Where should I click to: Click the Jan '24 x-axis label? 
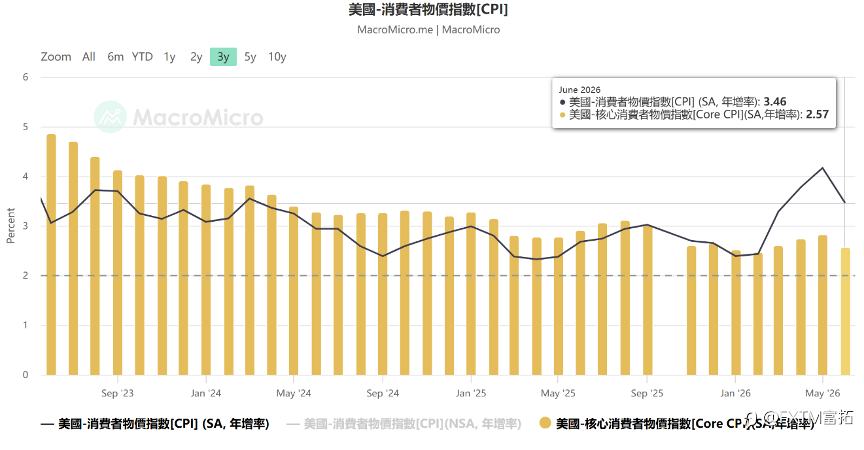point(206,393)
